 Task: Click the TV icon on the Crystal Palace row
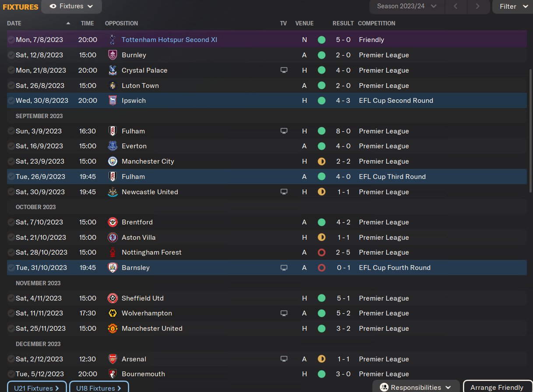pos(284,70)
